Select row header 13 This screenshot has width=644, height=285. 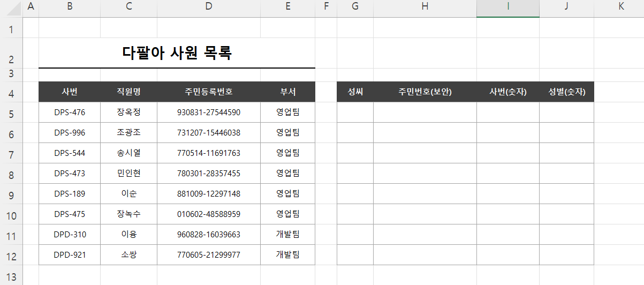pyautogui.click(x=11, y=275)
